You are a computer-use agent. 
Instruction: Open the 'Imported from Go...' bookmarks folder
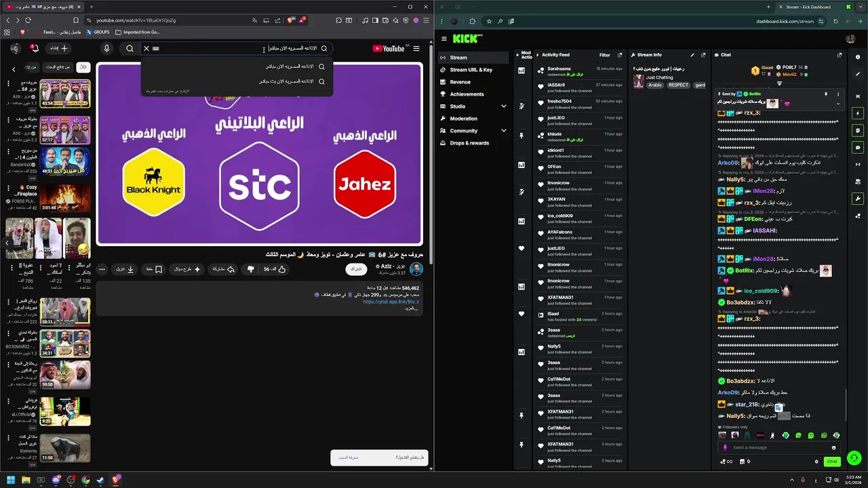[x=138, y=32]
